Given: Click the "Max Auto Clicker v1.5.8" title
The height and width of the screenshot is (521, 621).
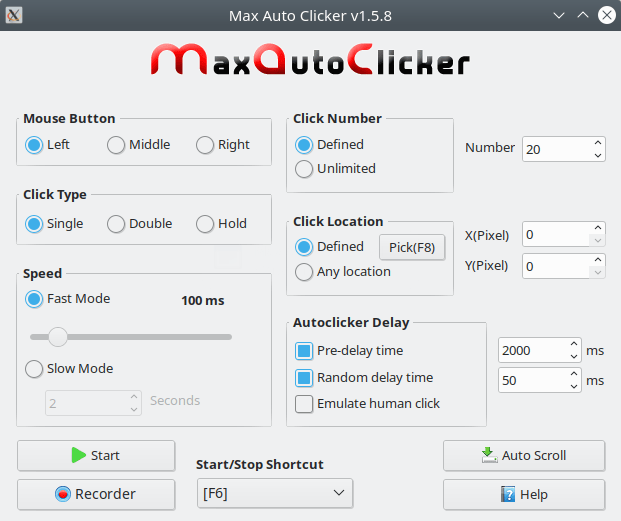Looking at the screenshot, I should [x=310, y=16].
